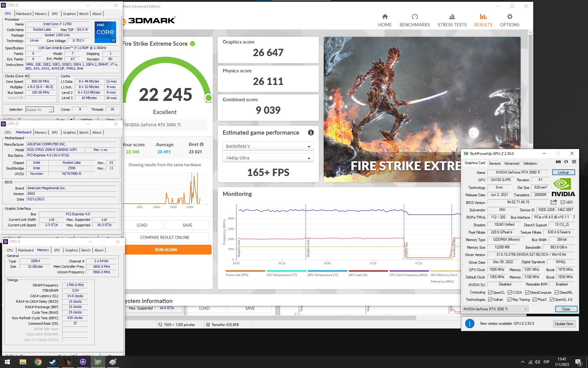Click the taskbar clock showing 15:43
This screenshot has width=588, height=368.
562,359
